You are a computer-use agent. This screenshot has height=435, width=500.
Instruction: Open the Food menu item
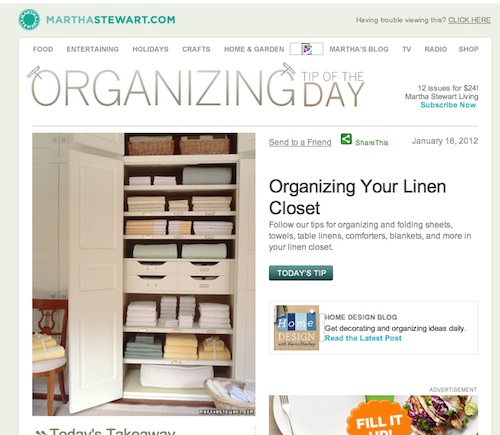tap(43, 49)
